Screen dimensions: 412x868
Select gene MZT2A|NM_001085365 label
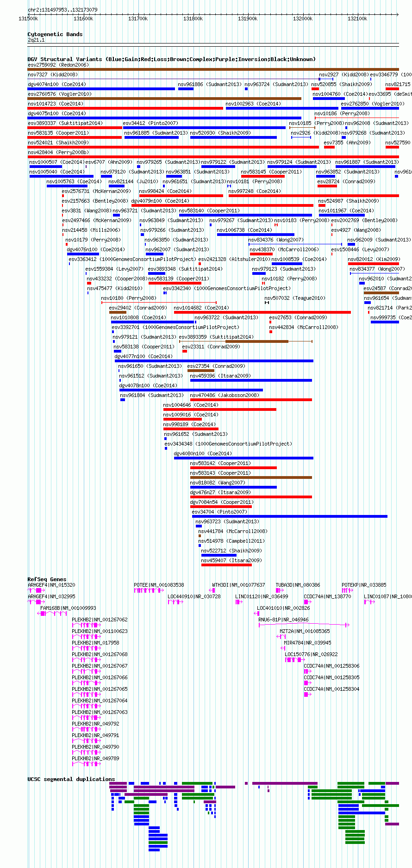(x=305, y=631)
